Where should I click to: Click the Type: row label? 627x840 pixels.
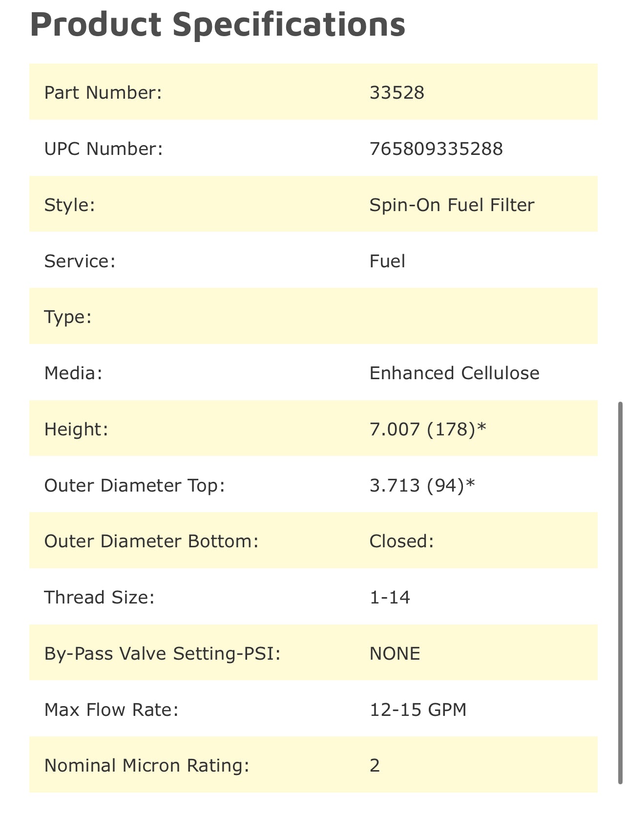click(x=68, y=317)
